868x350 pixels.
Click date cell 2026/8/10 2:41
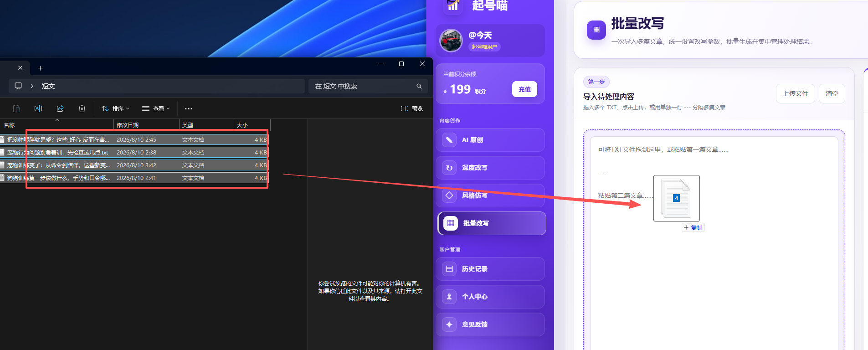coord(136,178)
